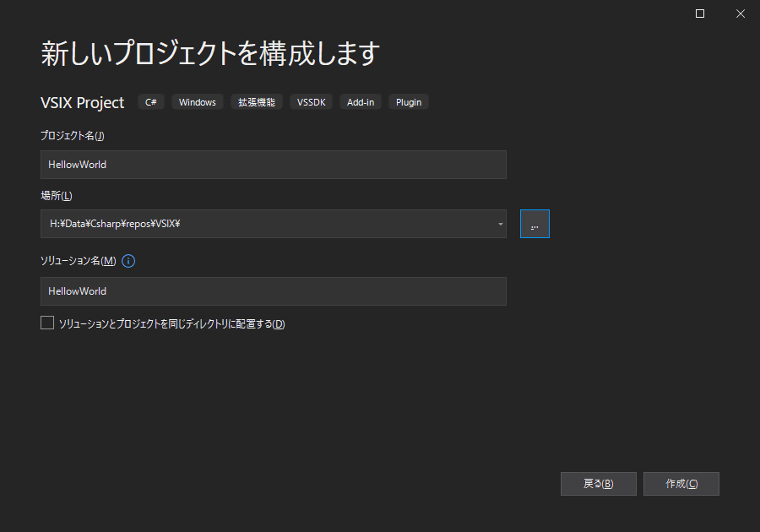Click the 新しいプロジェクトを構成します heading
Image resolution: width=760 pixels, height=532 pixels.
pyautogui.click(x=210, y=53)
